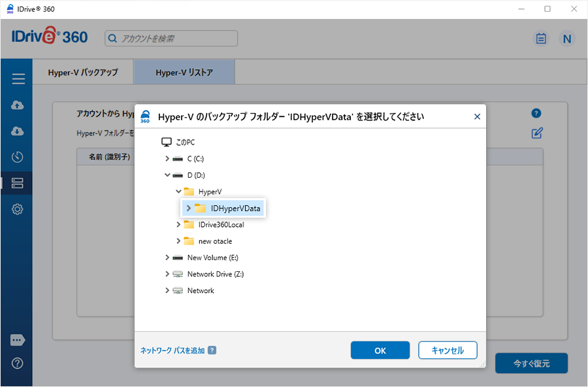Collapse the D (D:) drive node
The height and width of the screenshot is (387, 588).
167,175
